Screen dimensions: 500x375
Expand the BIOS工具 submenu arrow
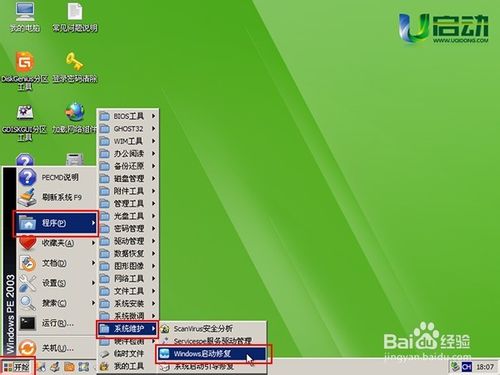[153, 116]
